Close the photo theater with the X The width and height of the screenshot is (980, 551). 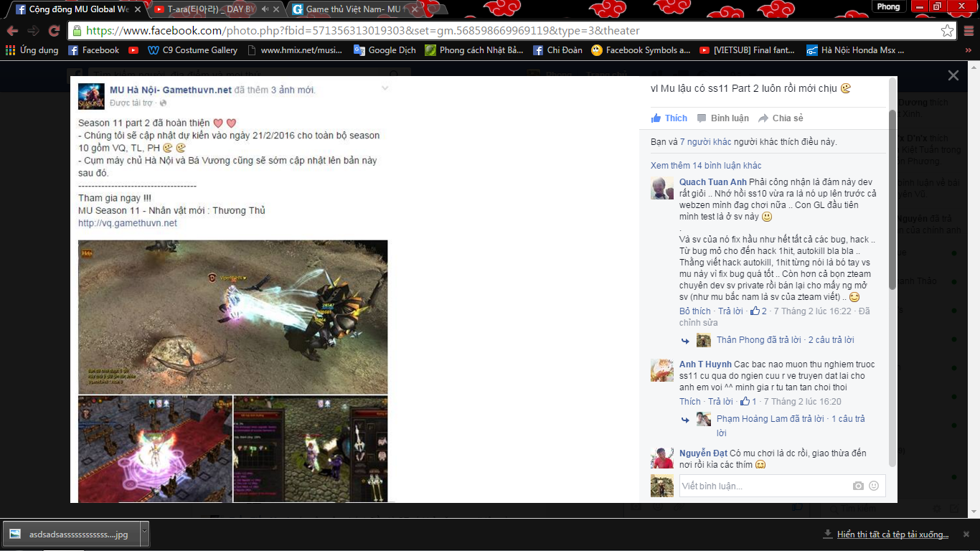[953, 75]
